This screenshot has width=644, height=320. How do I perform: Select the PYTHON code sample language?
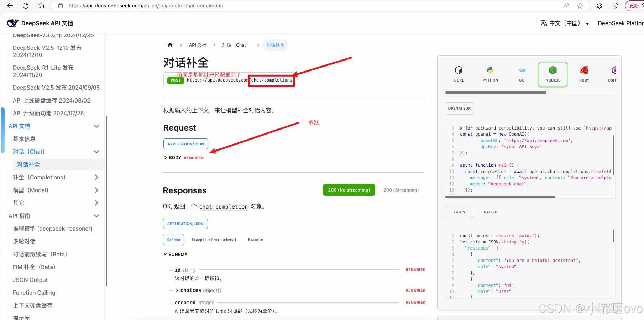[x=490, y=74]
